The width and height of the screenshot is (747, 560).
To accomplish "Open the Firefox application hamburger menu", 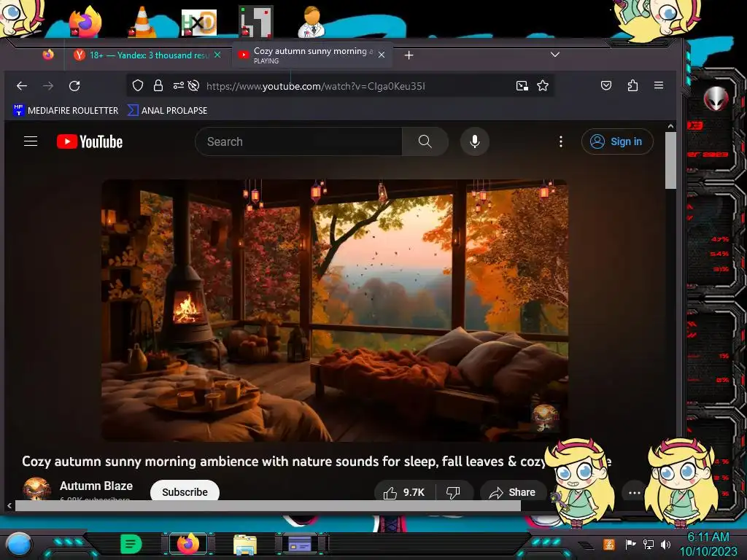I will pyautogui.click(x=659, y=85).
